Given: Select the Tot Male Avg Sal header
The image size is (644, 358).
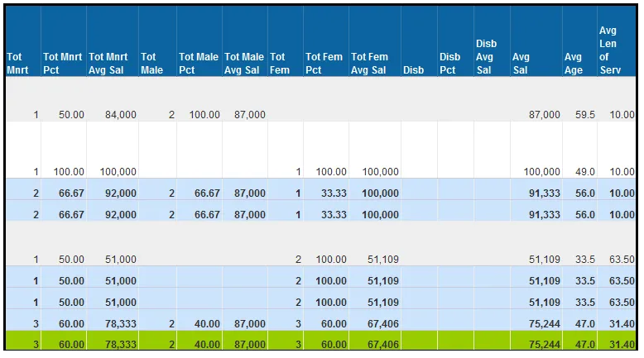Looking at the screenshot, I should pos(245,41).
